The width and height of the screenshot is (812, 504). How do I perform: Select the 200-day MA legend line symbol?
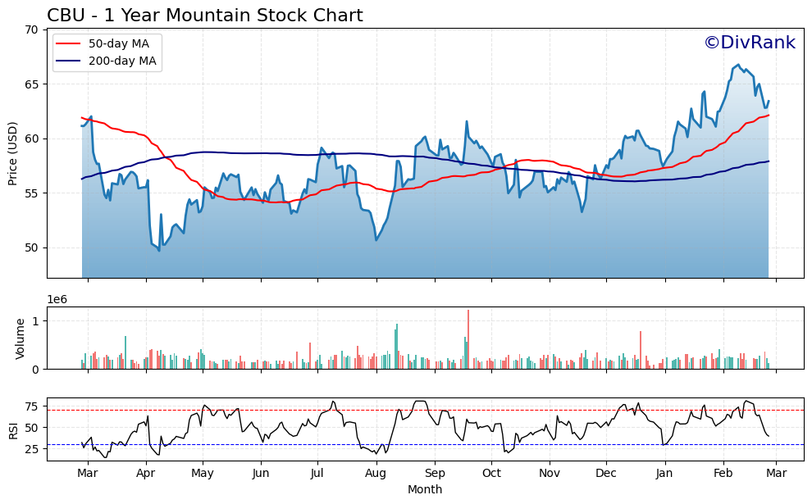pyautogui.click(x=68, y=60)
